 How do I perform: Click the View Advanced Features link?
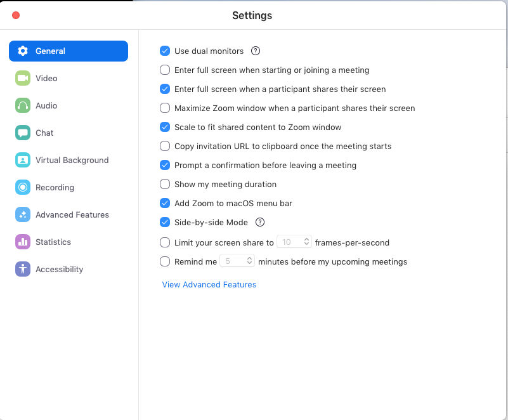point(209,285)
